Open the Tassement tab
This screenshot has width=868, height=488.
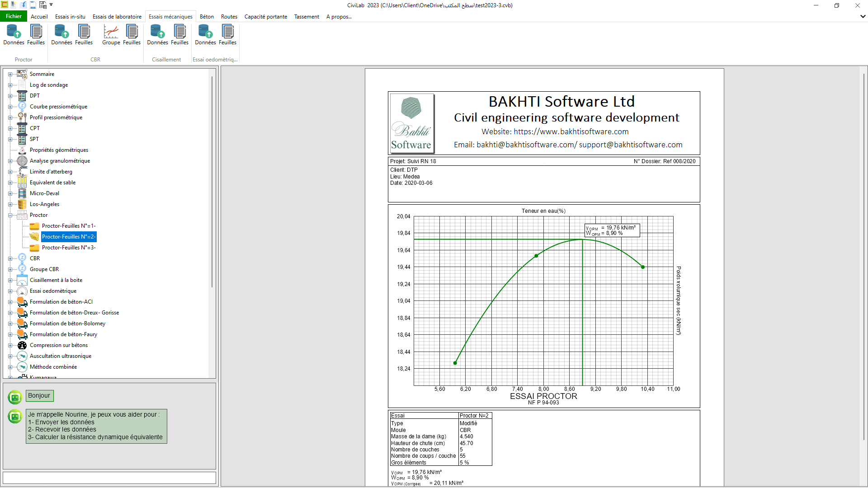pyautogui.click(x=307, y=16)
